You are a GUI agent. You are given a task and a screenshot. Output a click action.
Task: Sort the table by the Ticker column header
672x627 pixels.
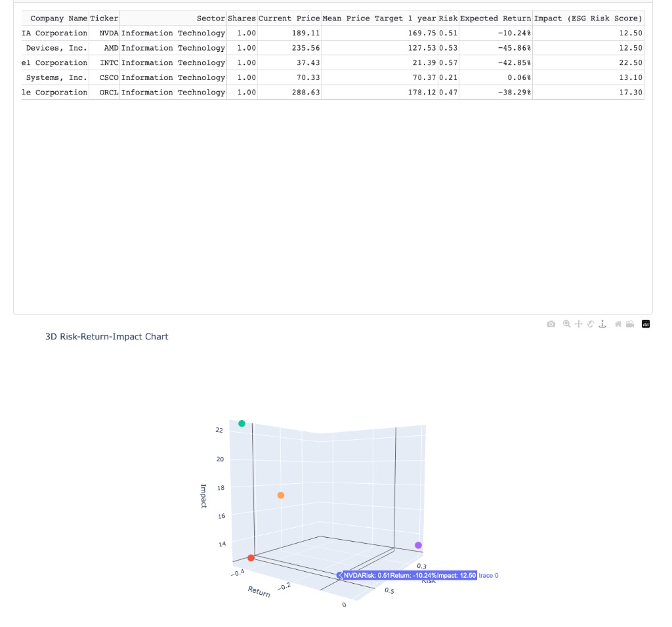pos(104,18)
